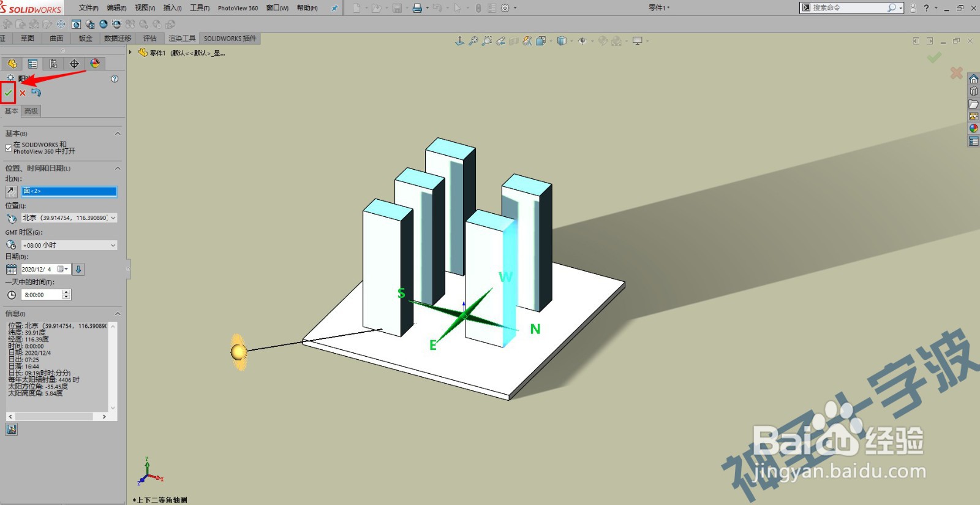Click View Settings monitor icon
The width and height of the screenshot is (980, 505).
pyautogui.click(x=638, y=41)
